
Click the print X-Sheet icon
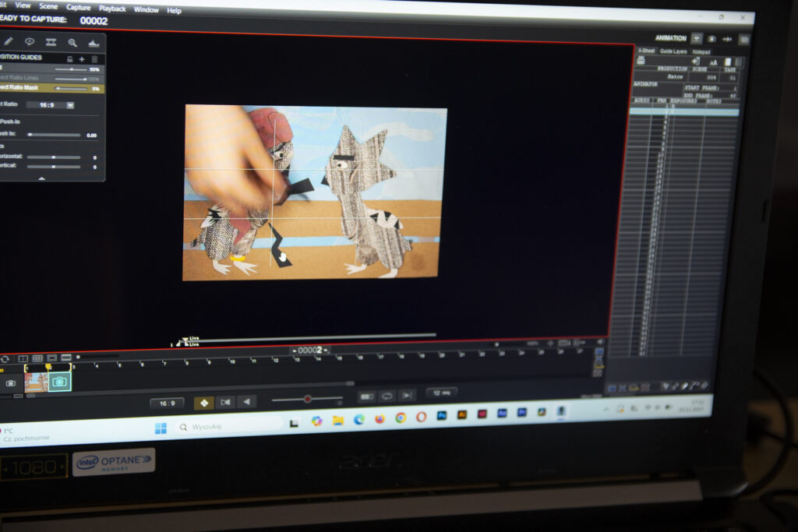pyautogui.click(x=641, y=61)
